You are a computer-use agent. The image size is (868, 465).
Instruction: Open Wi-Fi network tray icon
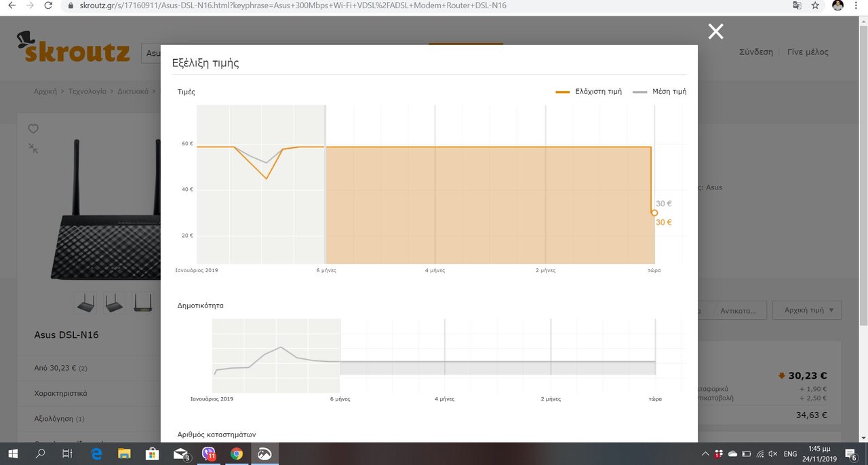point(760,453)
